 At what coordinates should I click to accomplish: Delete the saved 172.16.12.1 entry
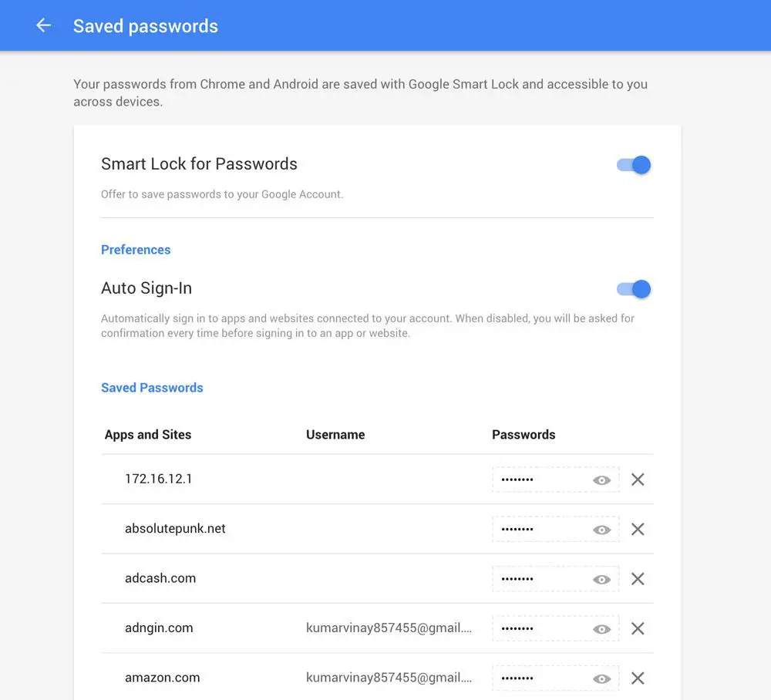tap(638, 480)
